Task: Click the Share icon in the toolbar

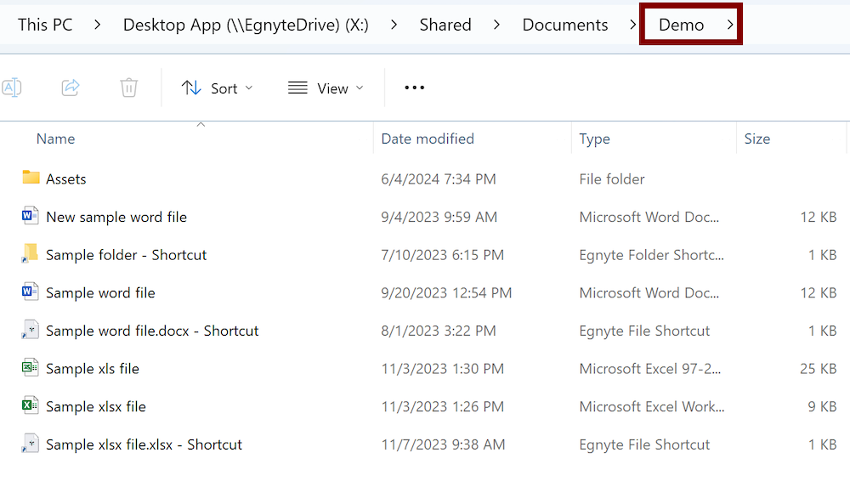Action: (71, 88)
